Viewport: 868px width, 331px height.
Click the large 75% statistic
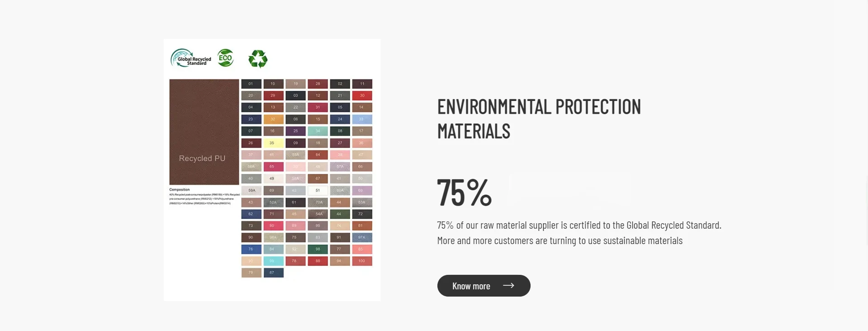click(x=464, y=193)
